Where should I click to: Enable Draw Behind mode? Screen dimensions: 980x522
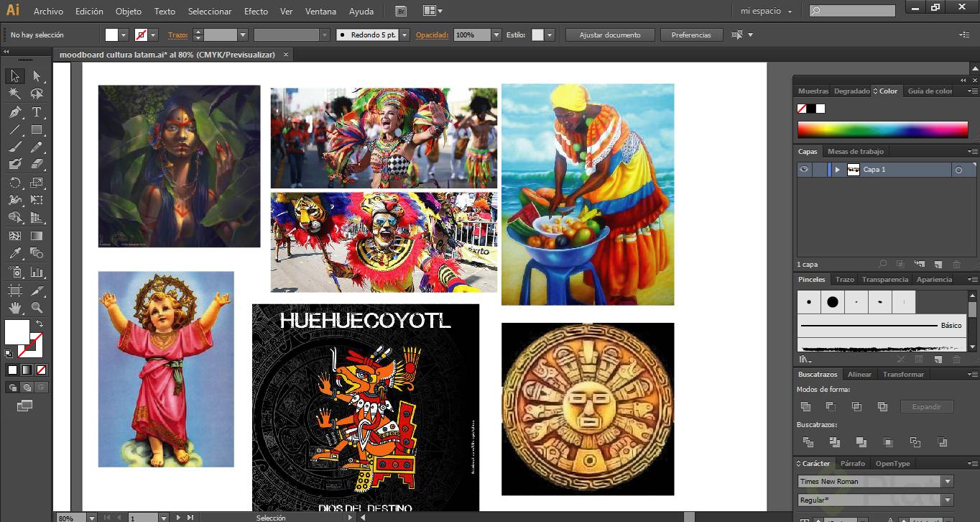[27, 388]
